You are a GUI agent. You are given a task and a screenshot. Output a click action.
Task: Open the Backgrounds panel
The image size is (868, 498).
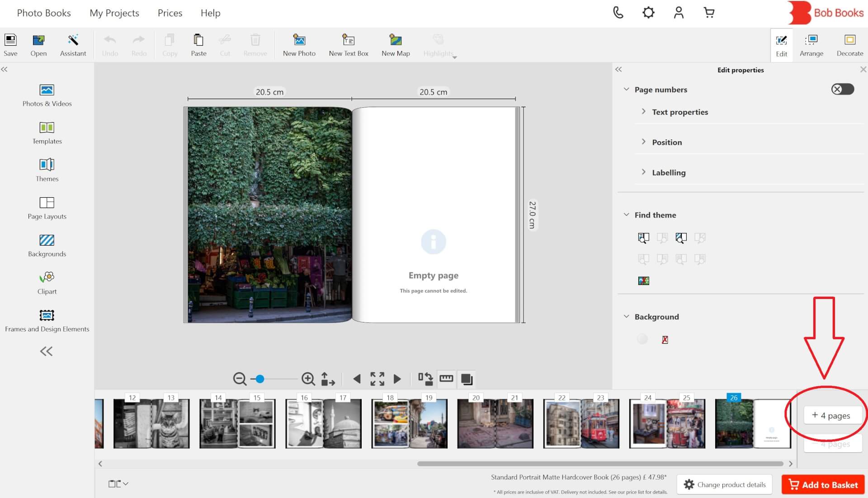[x=47, y=246]
